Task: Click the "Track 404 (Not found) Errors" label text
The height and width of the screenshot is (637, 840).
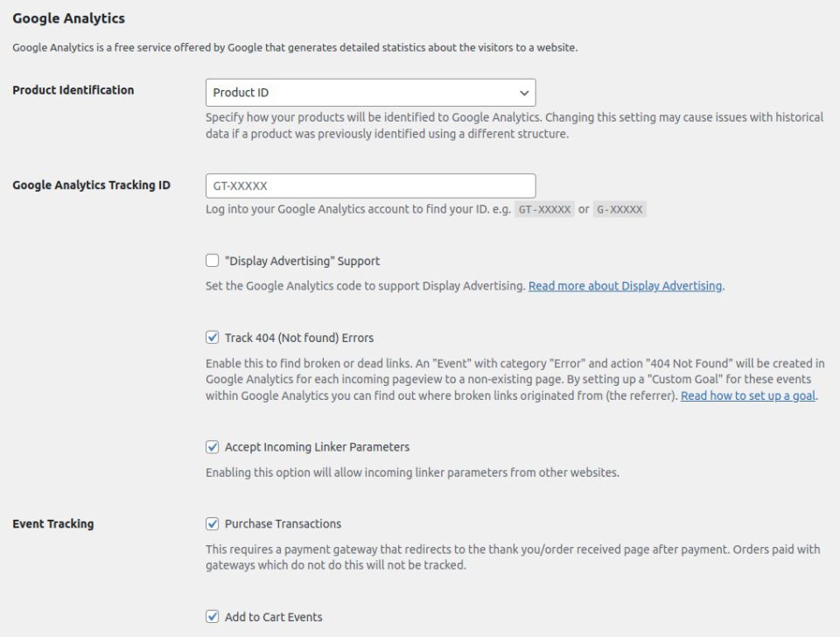Action: (x=299, y=338)
